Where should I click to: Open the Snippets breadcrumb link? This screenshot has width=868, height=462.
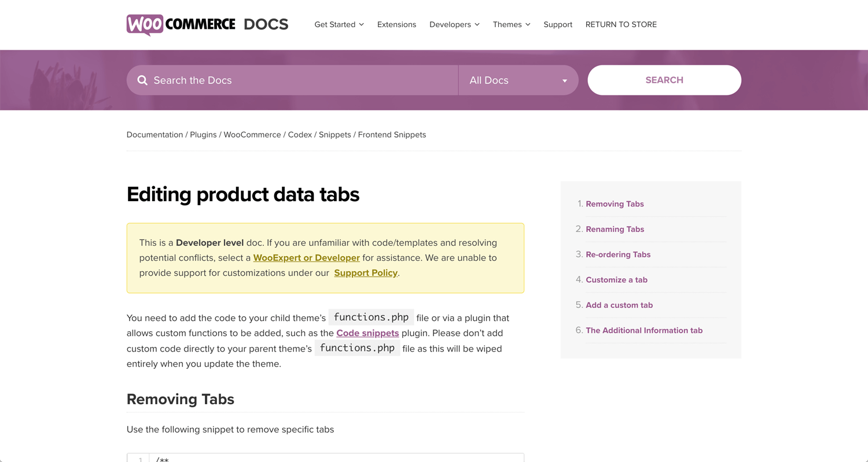(335, 135)
